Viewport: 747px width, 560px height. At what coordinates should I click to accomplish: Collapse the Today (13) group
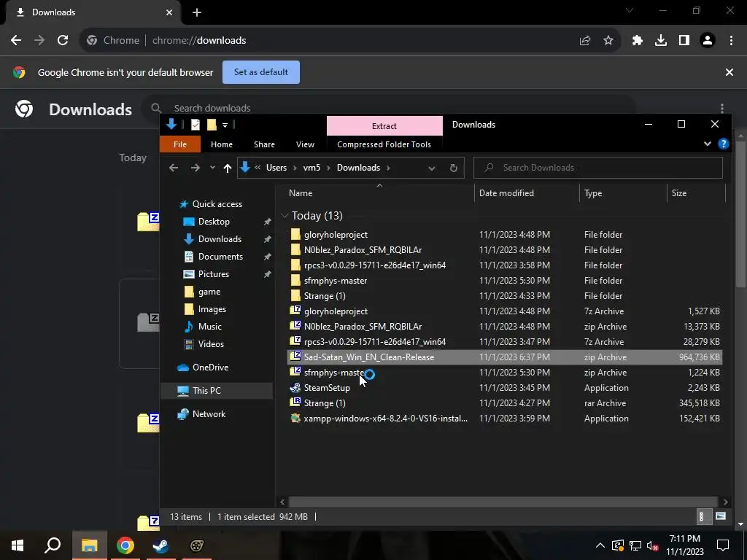coord(285,216)
